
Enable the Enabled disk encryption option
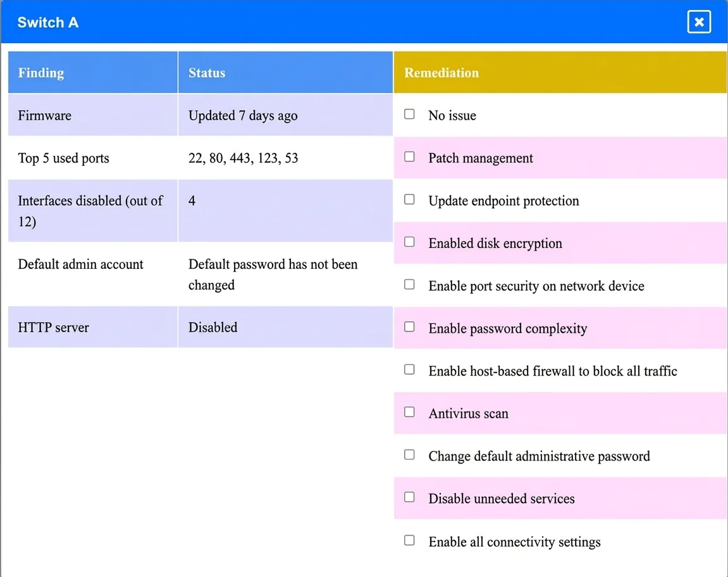[409, 242]
